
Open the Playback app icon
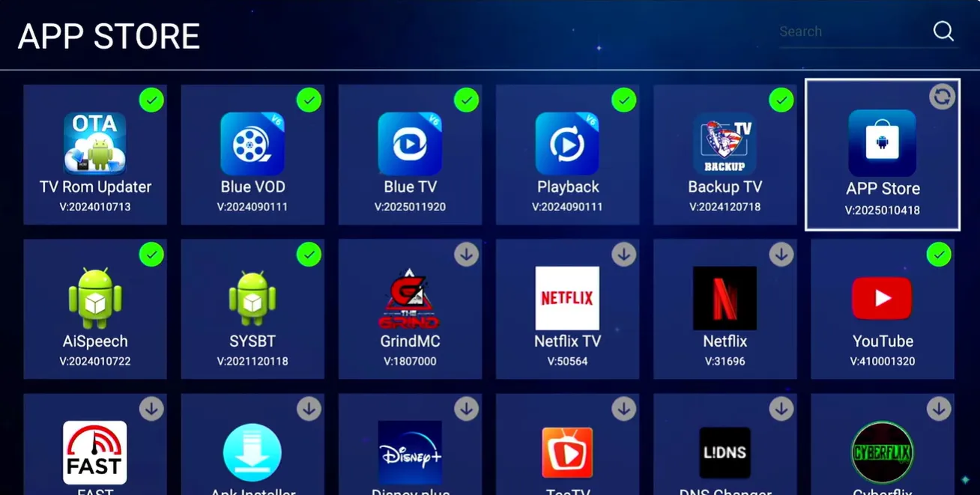567,144
